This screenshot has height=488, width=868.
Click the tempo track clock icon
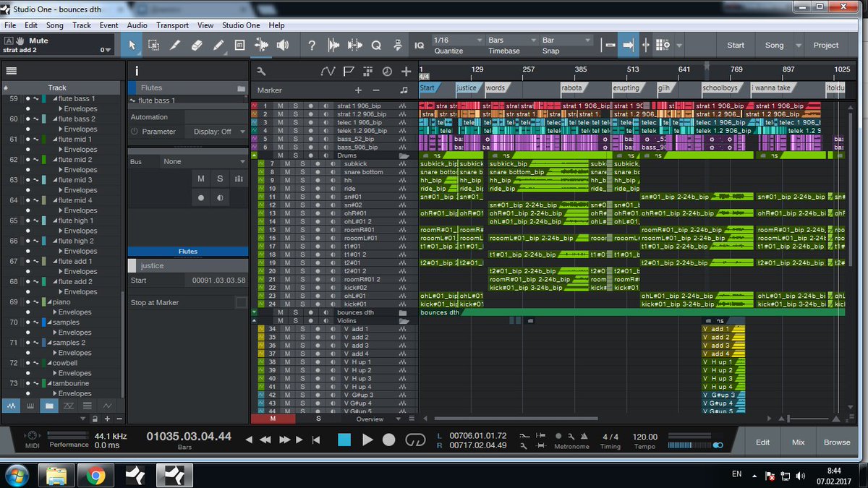point(387,71)
